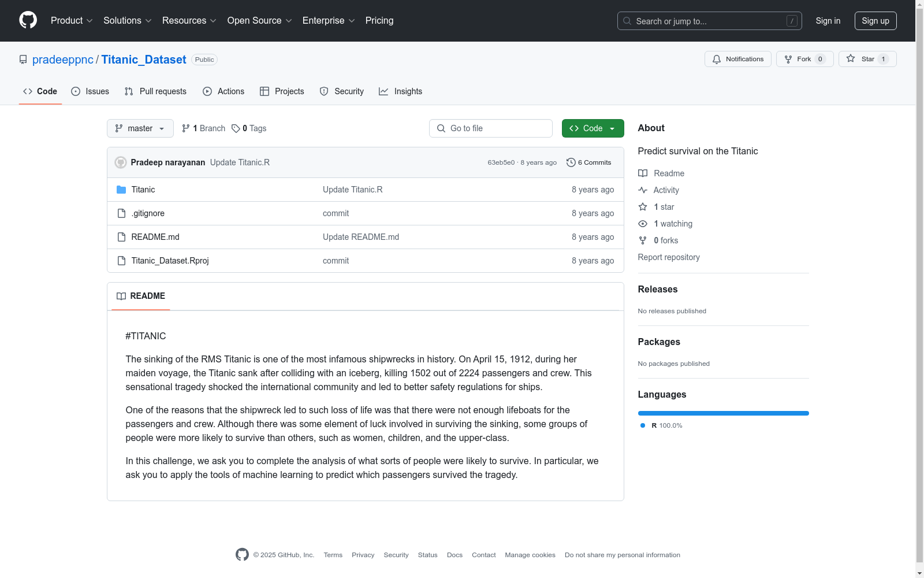
Task: Open Report repository link
Action: pyautogui.click(x=669, y=257)
